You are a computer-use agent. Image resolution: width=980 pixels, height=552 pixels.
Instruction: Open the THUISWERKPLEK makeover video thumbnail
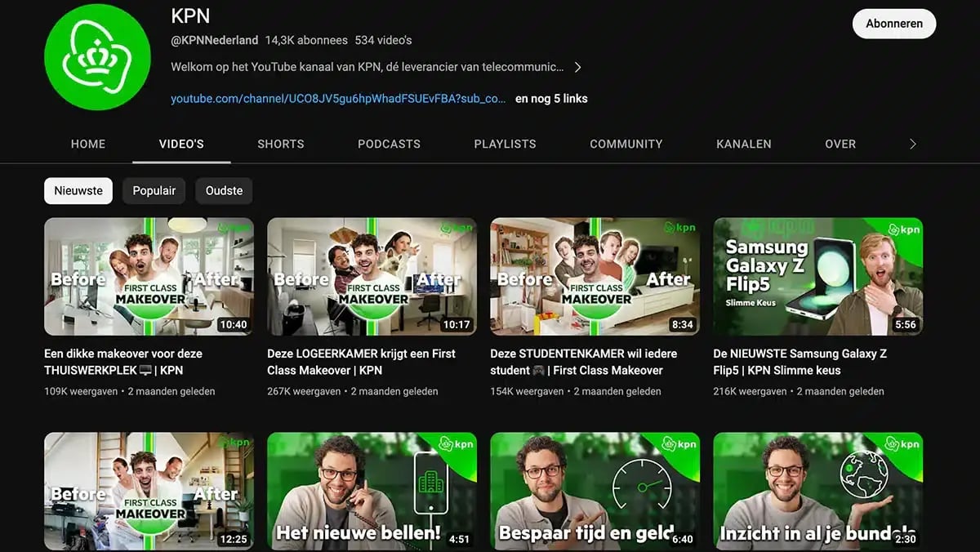click(x=149, y=276)
